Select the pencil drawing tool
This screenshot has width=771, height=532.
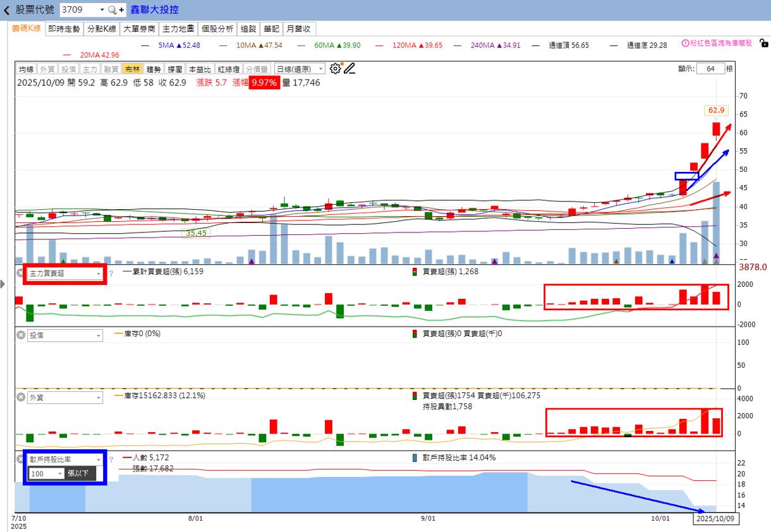(x=349, y=68)
